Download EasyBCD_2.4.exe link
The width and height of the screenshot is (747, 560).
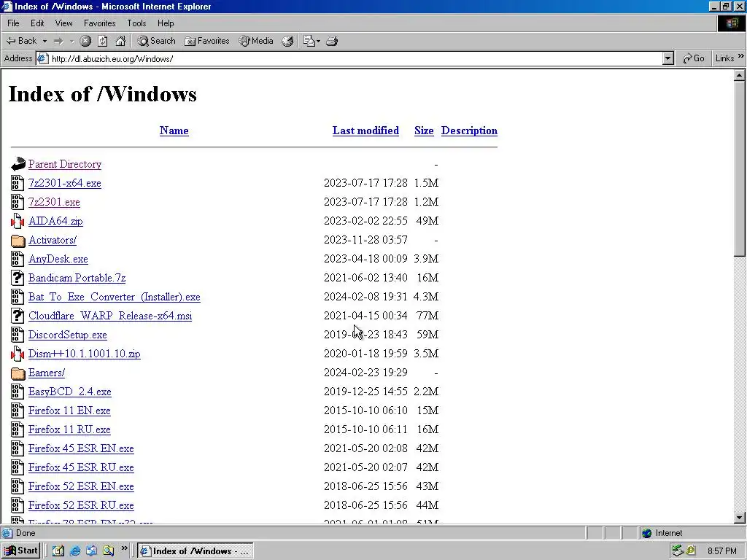(70, 392)
